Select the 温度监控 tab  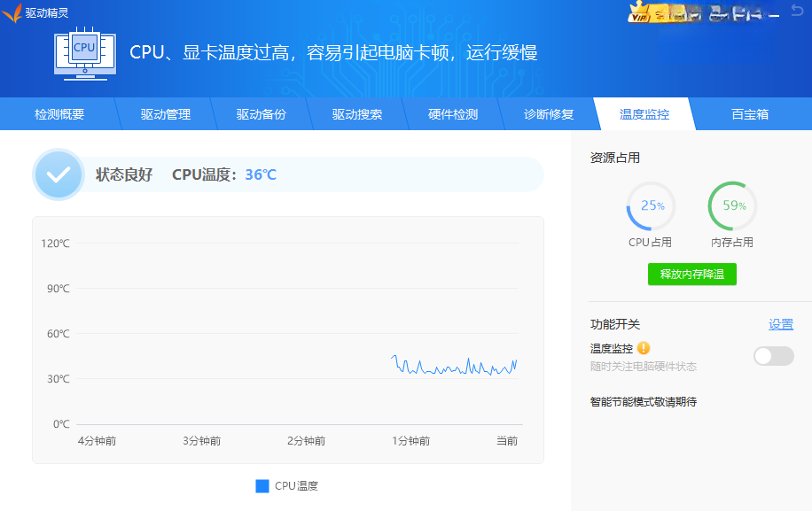(644, 114)
